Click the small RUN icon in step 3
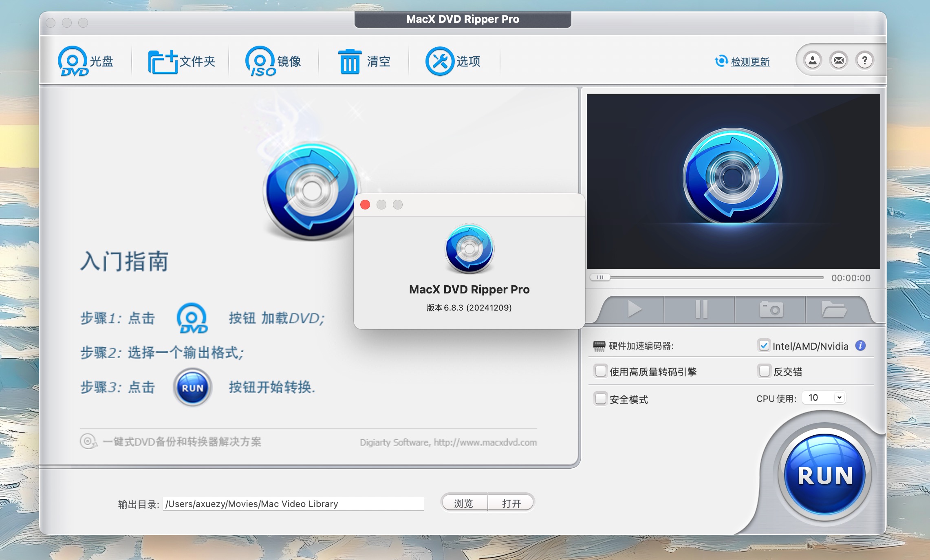The width and height of the screenshot is (930, 560). click(193, 387)
